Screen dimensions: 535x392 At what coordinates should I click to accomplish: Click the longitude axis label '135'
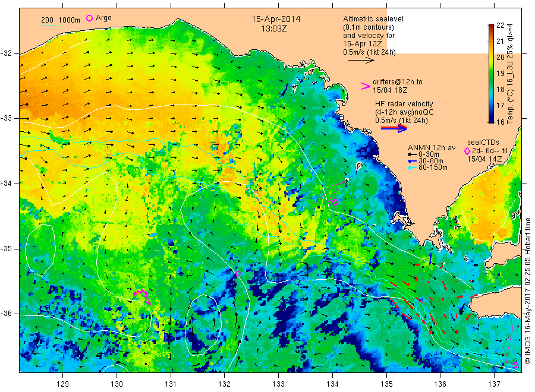point(386,384)
